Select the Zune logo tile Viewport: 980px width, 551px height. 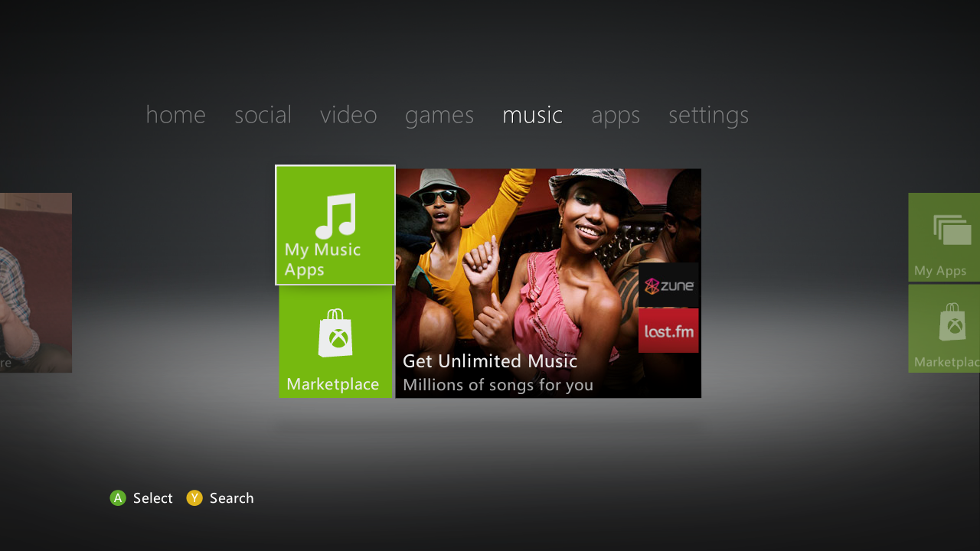(x=668, y=285)
